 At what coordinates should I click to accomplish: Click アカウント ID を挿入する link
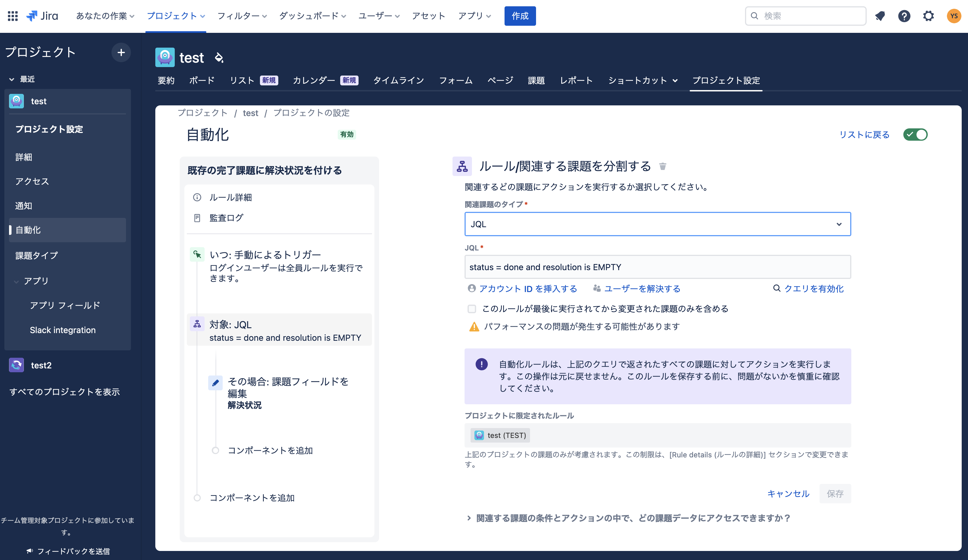(522, 289)
